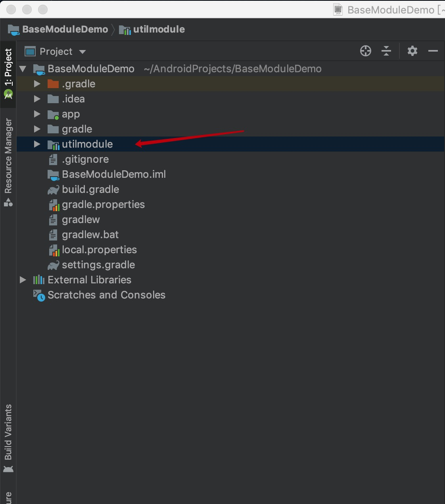
Task: Click the External Libraries bar-chart icon
Action: (x=38, y=280)
